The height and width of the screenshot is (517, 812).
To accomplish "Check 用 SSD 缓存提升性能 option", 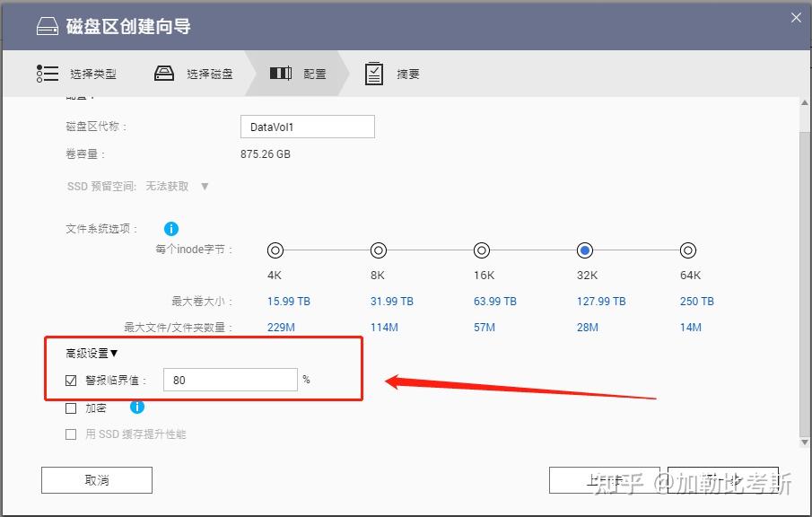I will [70, 434].
